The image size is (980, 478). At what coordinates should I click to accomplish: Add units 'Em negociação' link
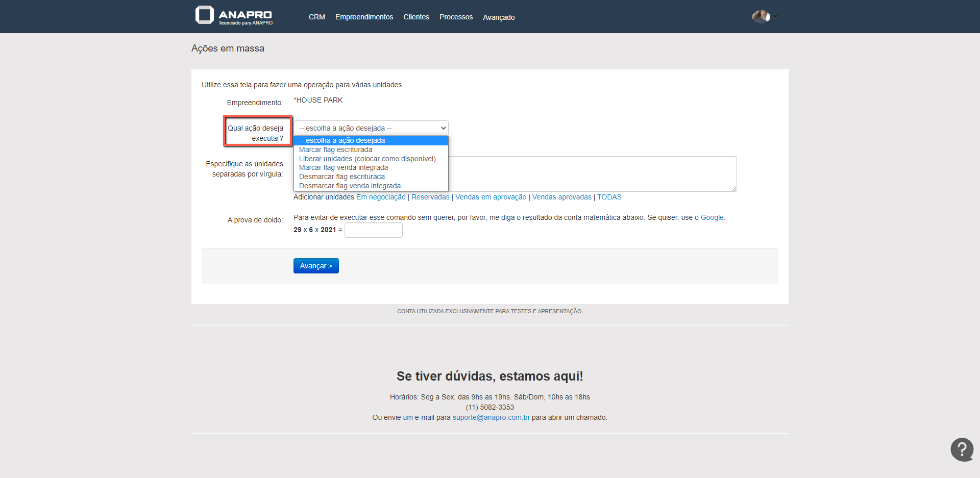pyautogui.click(x=381, y=197)
